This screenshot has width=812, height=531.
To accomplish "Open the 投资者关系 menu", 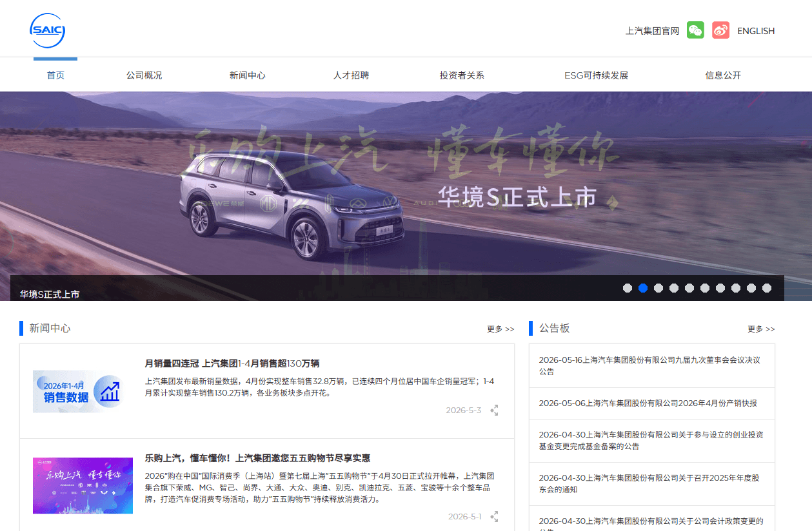I will click(x=462, y=75).
